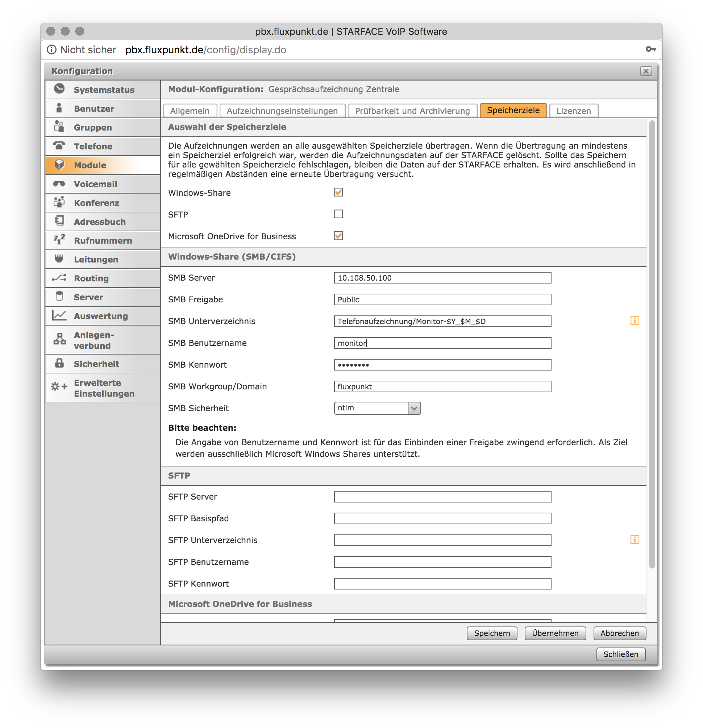Show info for SFTP Unterverzeichnis

click(635, 540)
